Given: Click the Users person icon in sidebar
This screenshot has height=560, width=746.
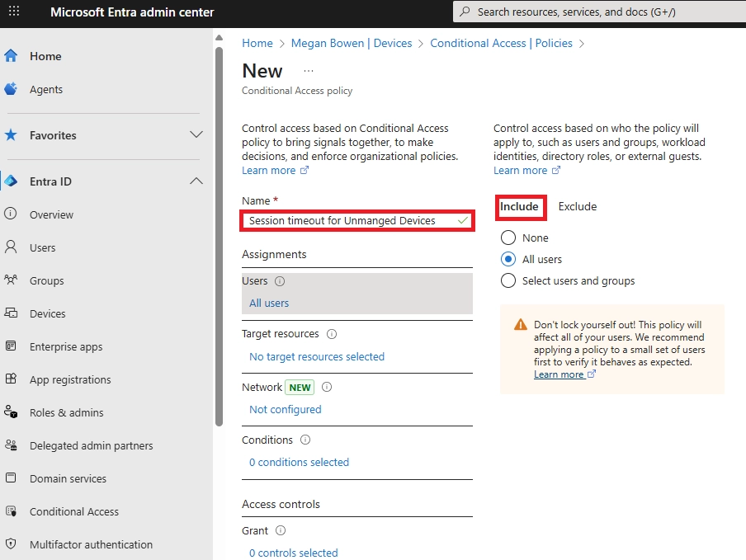Looking at the screenshot, I should [x=11, y=247].
